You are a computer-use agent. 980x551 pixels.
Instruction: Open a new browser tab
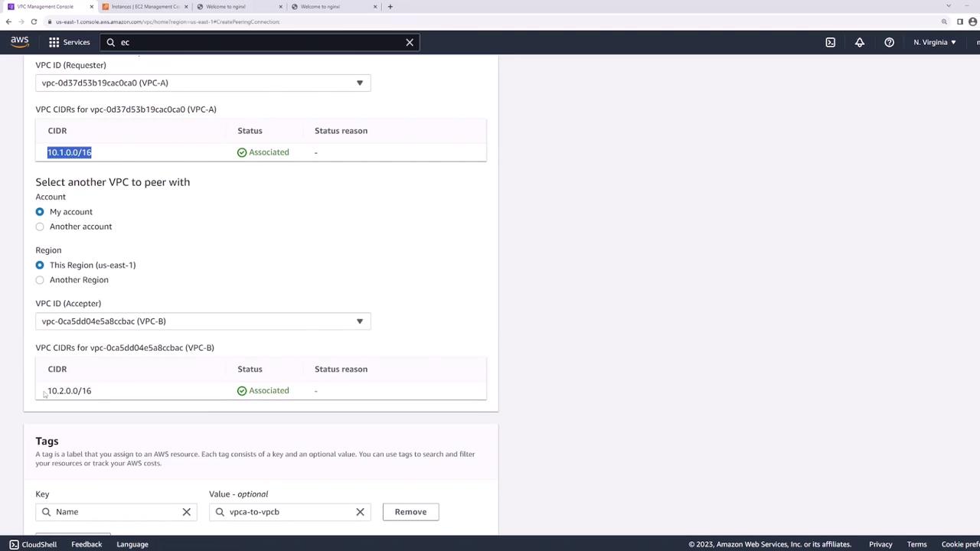[390, 7]
